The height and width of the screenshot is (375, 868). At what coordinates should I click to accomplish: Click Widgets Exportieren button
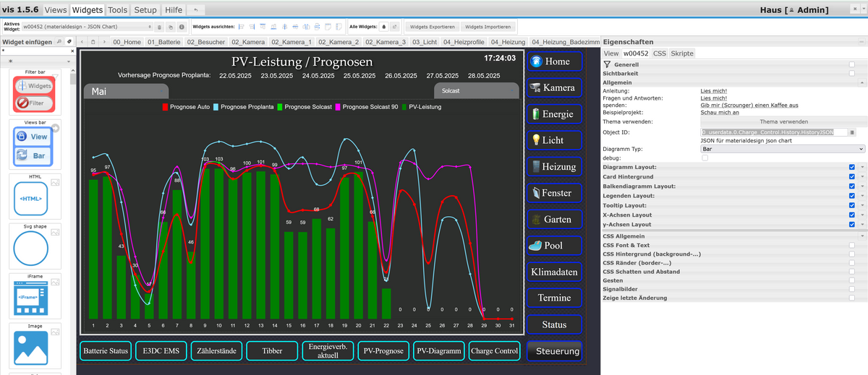coord(432,27)
